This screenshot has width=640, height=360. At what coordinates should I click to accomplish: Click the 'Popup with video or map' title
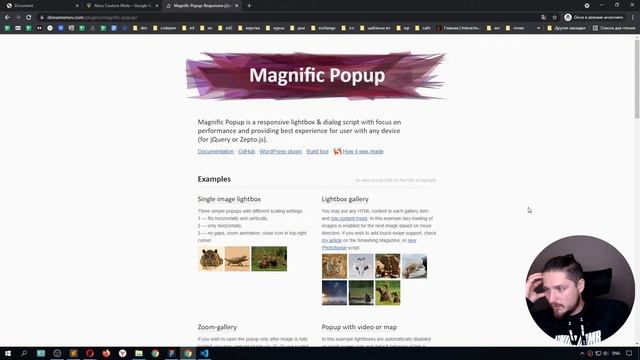pos(359,327)
